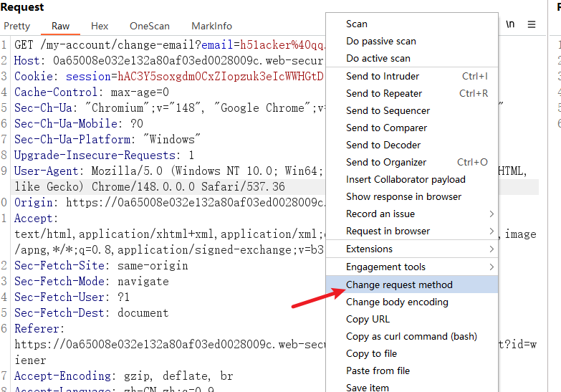Choose Save item in context menu
Viewport: 561px width, 392px height.
[412, 386]
